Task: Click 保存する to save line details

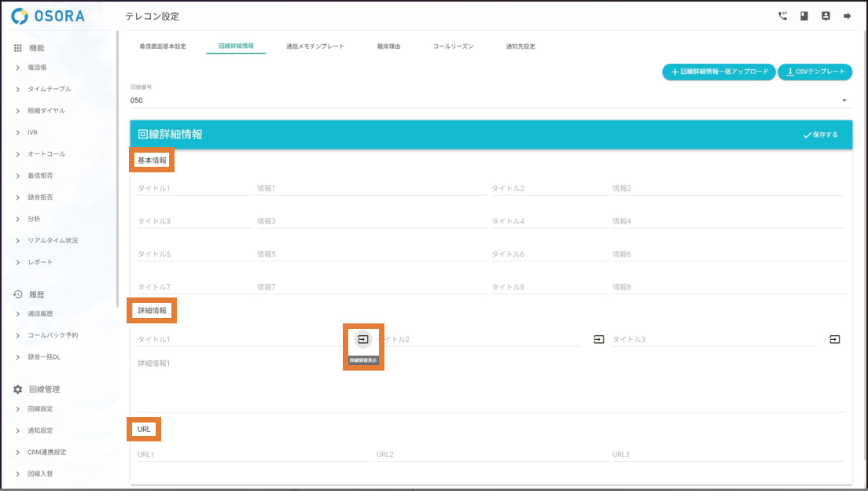Action: (x=820, y=135)
